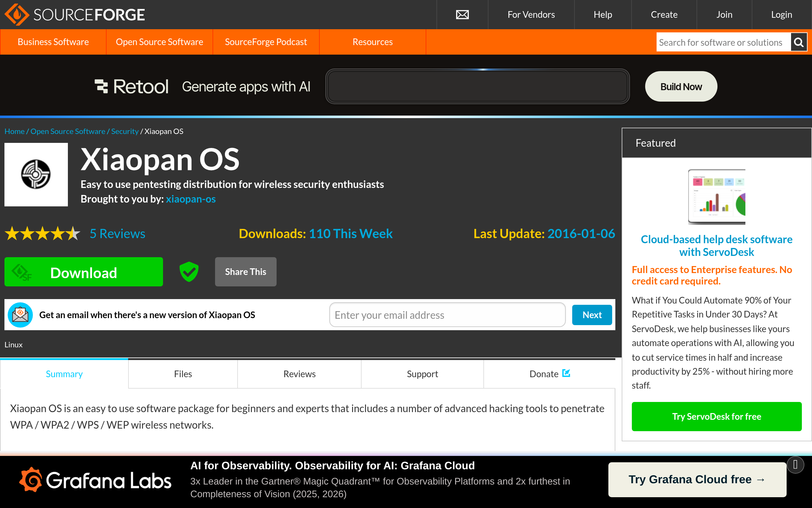
Task: Click the Grafana Cloud ad headline
Action: click(x=332, y=465)
